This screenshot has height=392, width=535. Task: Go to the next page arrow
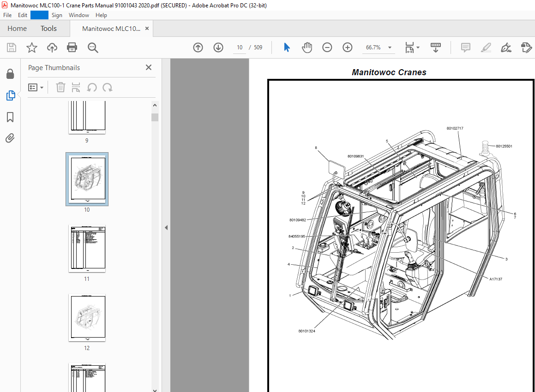click(x=218, y=48)
